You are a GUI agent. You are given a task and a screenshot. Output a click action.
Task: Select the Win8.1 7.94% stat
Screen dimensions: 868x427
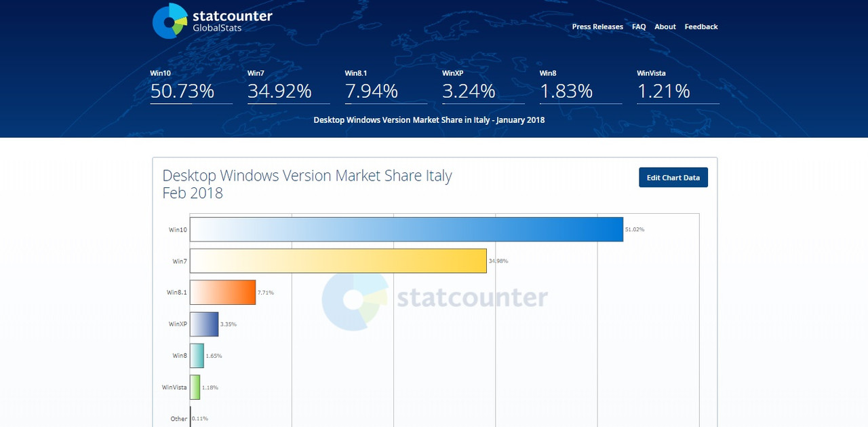tap(386, 86)
